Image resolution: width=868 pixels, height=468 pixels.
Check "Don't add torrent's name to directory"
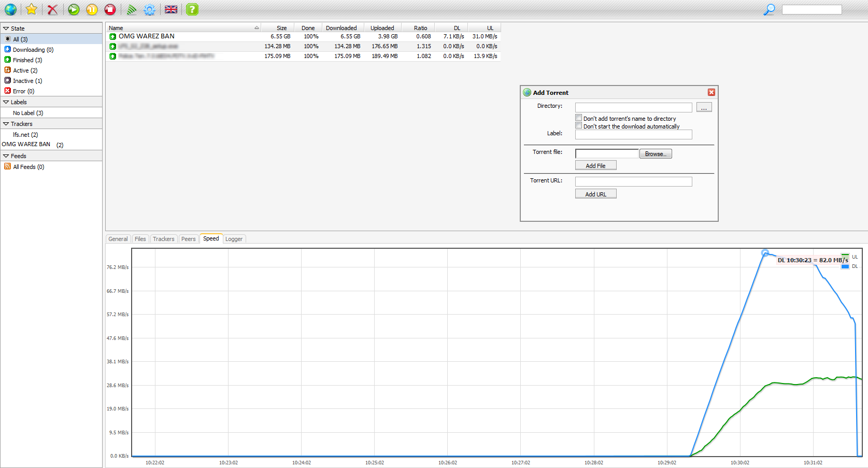tap(579, 118)
